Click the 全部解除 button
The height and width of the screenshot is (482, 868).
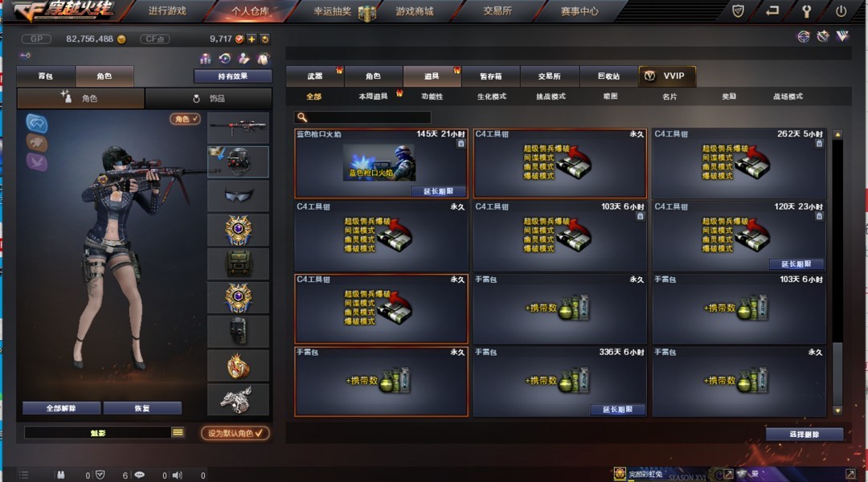[x=61, y=408]
